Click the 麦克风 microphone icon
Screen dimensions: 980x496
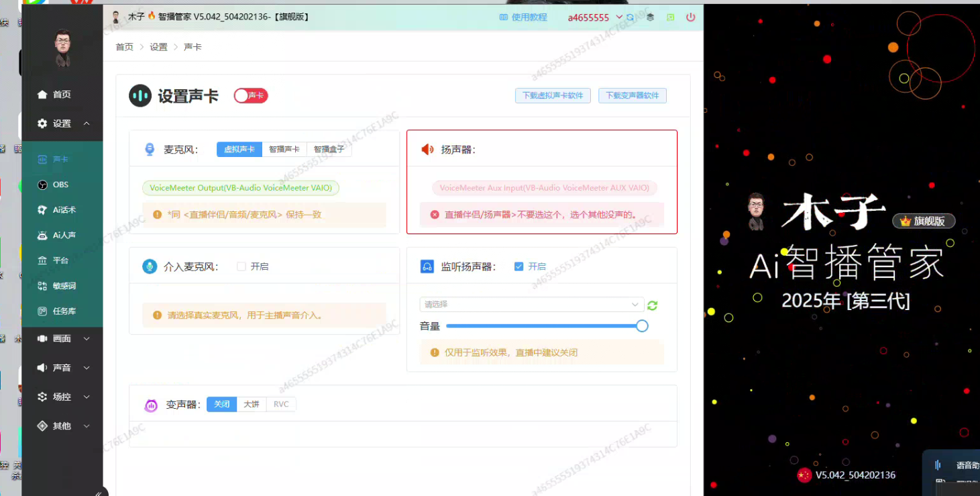pos(150,149)
